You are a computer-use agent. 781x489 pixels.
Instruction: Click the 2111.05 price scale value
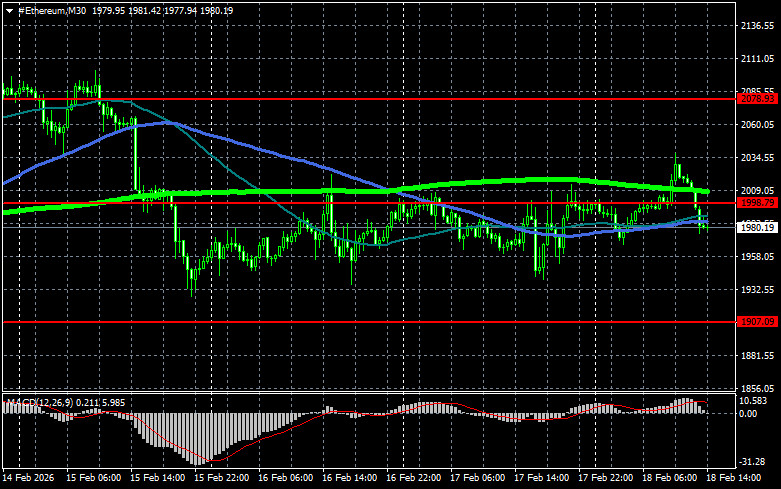757,59
